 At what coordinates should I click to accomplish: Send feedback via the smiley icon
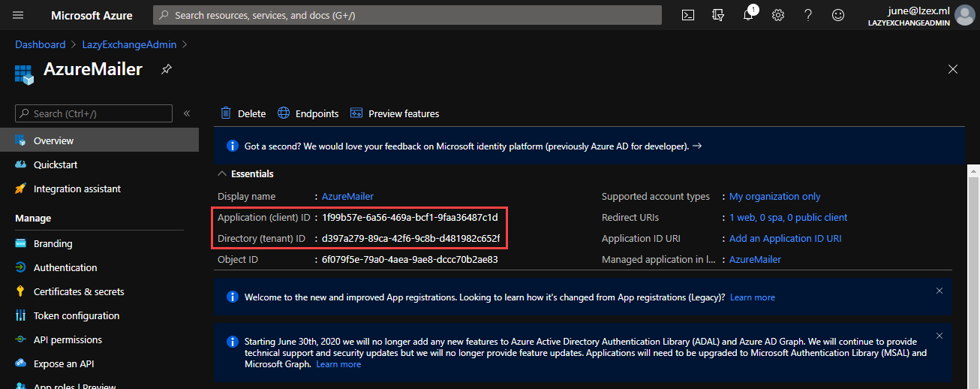838,15
